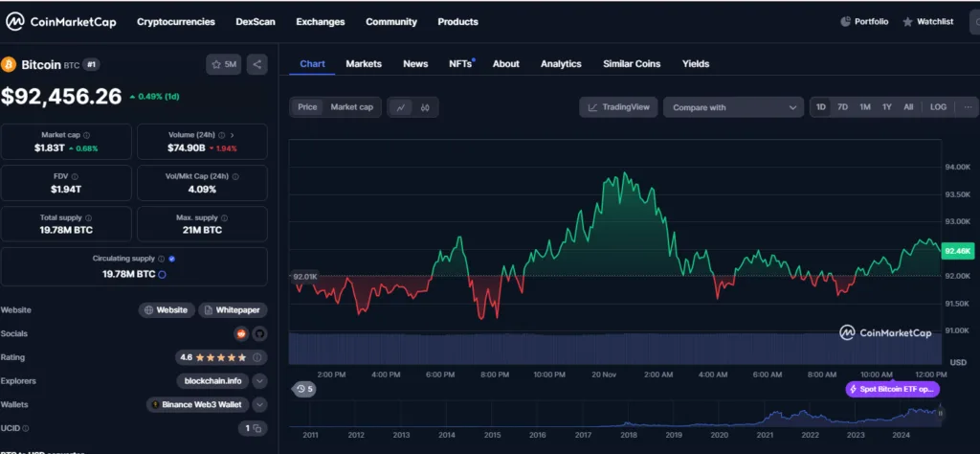980x454 pixels.
Task: Open the TradingView chart button
Action: coord(619,107)
